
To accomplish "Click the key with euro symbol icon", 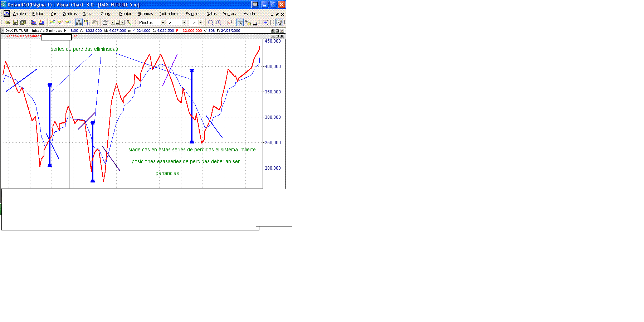I will [x=87, y=22].
